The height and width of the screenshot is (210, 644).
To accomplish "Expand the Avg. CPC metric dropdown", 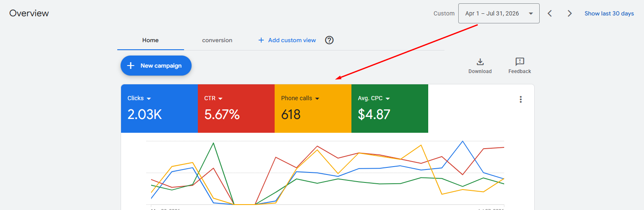I will point(388,99).
